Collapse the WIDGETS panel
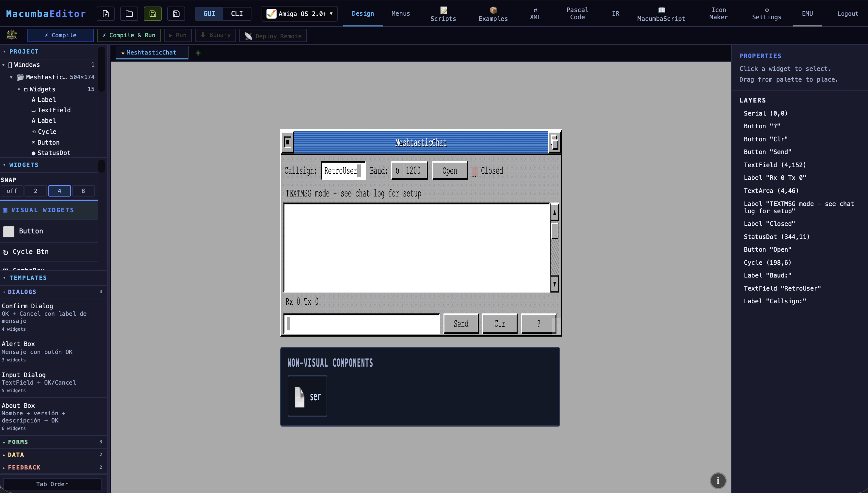The width and height of the screenshot is (868, 493). (4, 165)
